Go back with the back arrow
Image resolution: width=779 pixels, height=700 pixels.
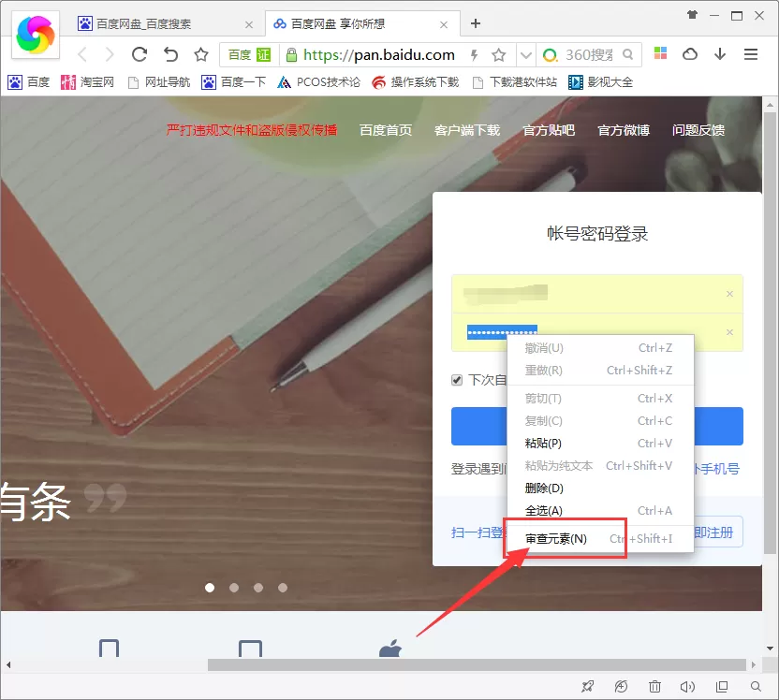tap(82, 54)
